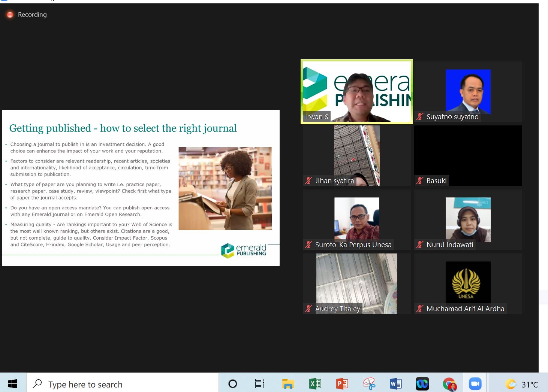Screen dimensions: 548x392
Task: Click the red Recording indicator
Action: tap(10, 15)
